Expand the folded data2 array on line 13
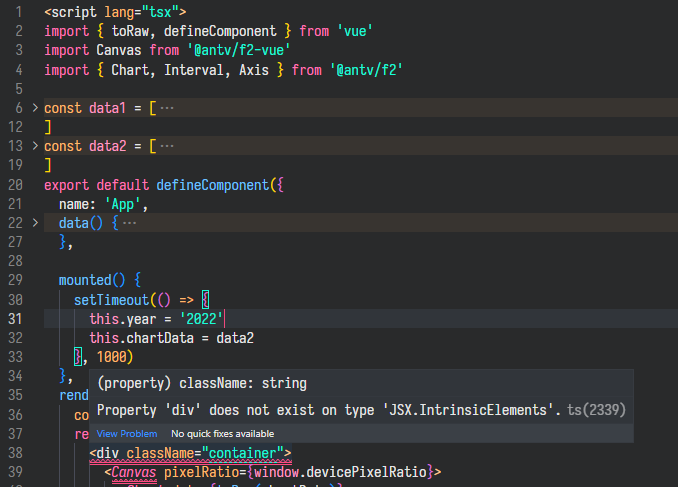678x487 pixels. click(x=35, y=146)
